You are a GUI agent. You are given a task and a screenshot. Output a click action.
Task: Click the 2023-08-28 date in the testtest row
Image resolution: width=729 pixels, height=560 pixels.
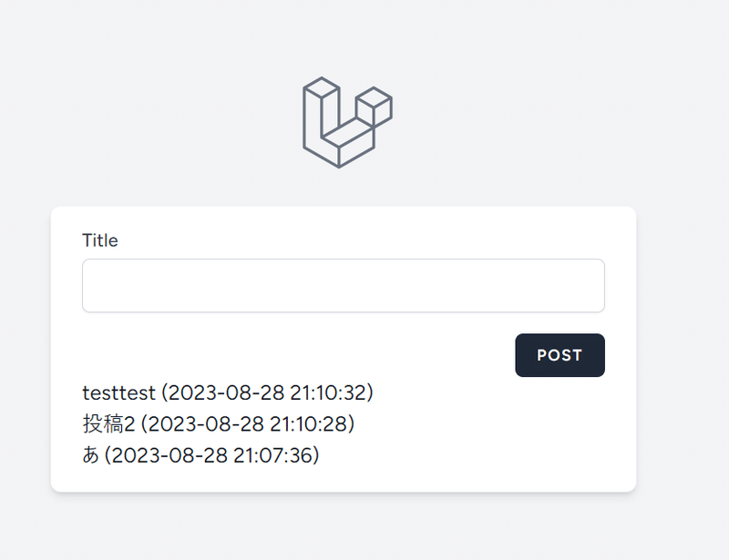tap(226, 393)
